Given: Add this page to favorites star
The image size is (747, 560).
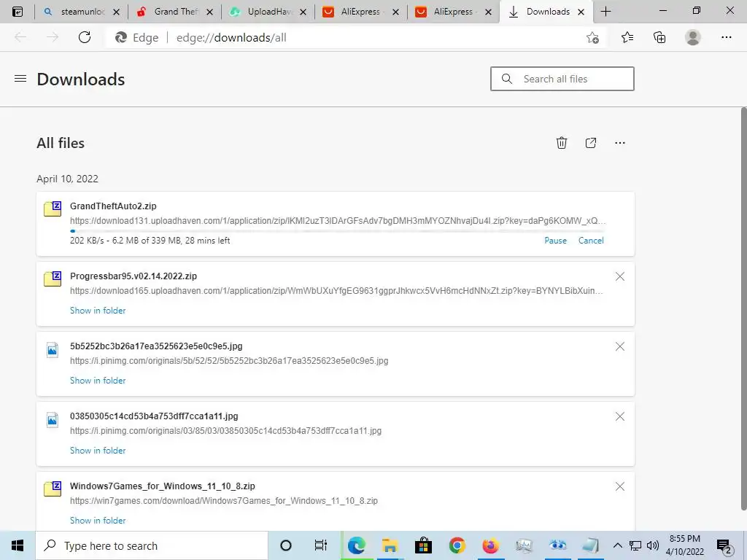Looking at the screenshot, I should (592, 38).
